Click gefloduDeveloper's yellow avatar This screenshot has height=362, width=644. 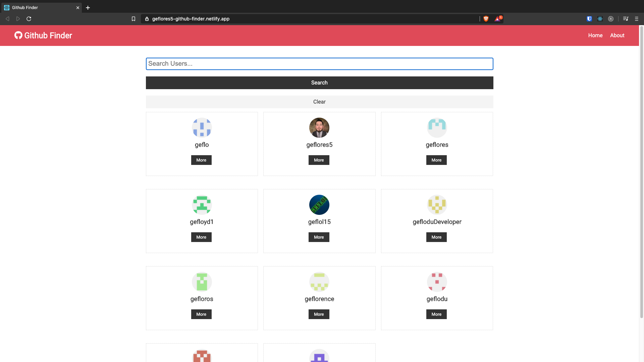[437, 205]
